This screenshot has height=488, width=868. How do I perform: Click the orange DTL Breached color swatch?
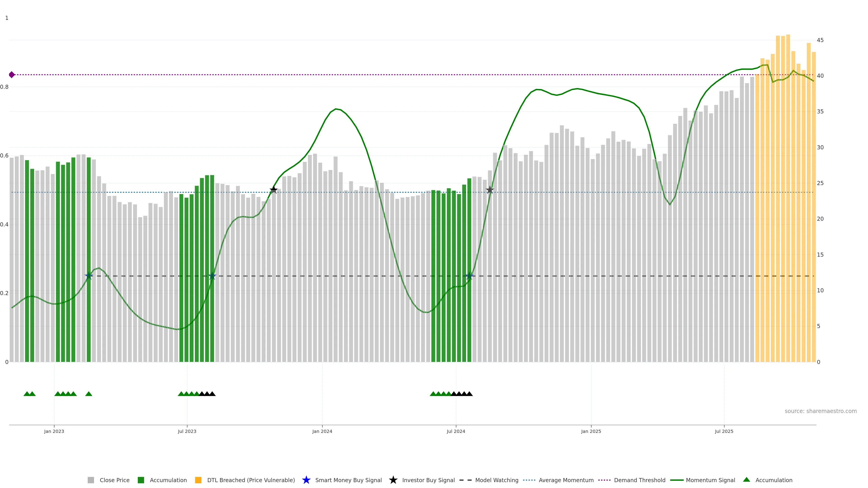point(198,480)
